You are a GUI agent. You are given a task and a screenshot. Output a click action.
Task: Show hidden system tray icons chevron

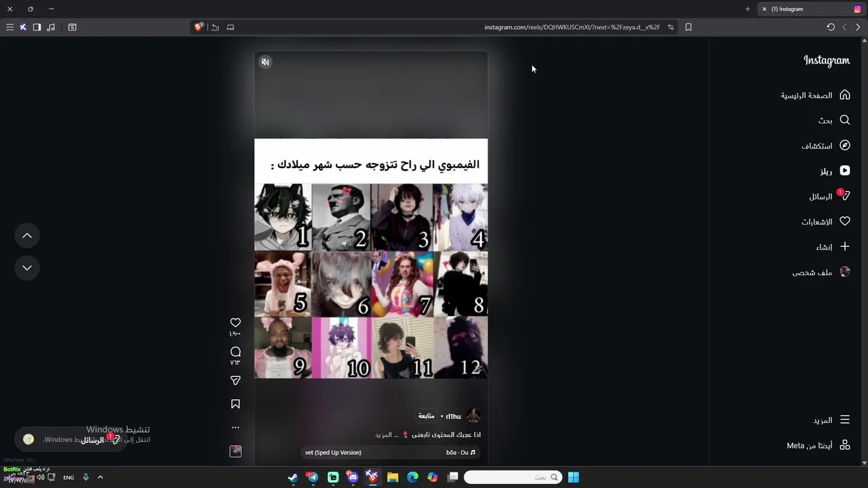click(x=100, y=477)
